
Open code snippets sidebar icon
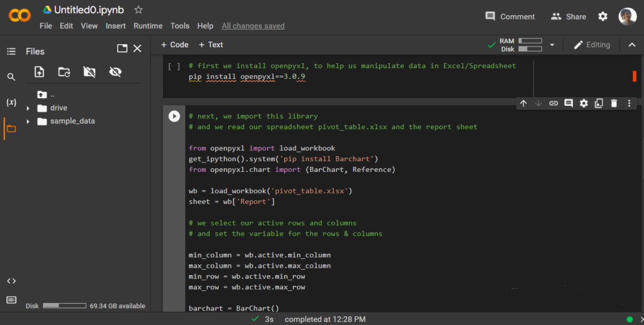click(11, 281)
